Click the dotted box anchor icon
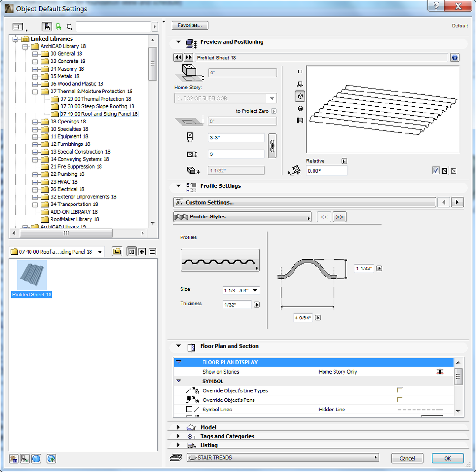Image resolution: width=476 pixels, height=472 pixels. coord(453,171)
